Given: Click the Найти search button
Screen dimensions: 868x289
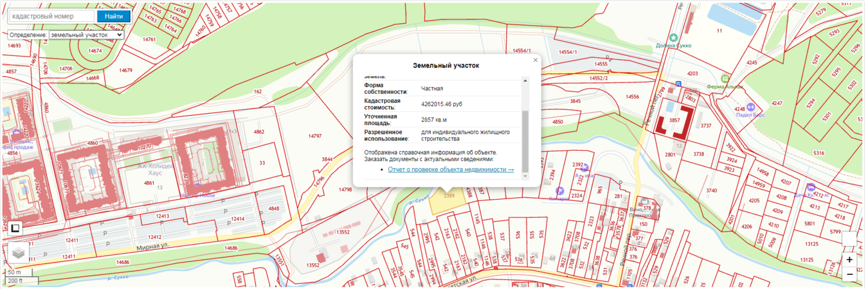Looking at the screenshot, I should pos(113,16).
